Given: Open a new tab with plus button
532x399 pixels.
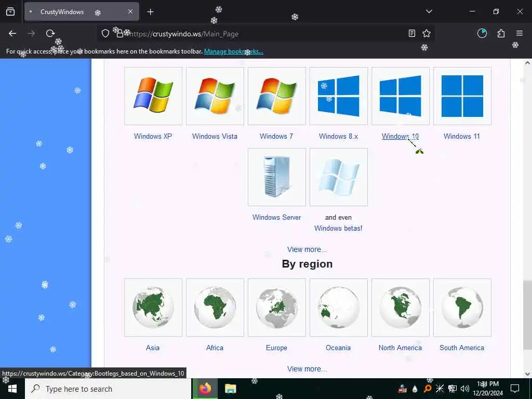Looking at the screenshot, I should tap(150, 12).
